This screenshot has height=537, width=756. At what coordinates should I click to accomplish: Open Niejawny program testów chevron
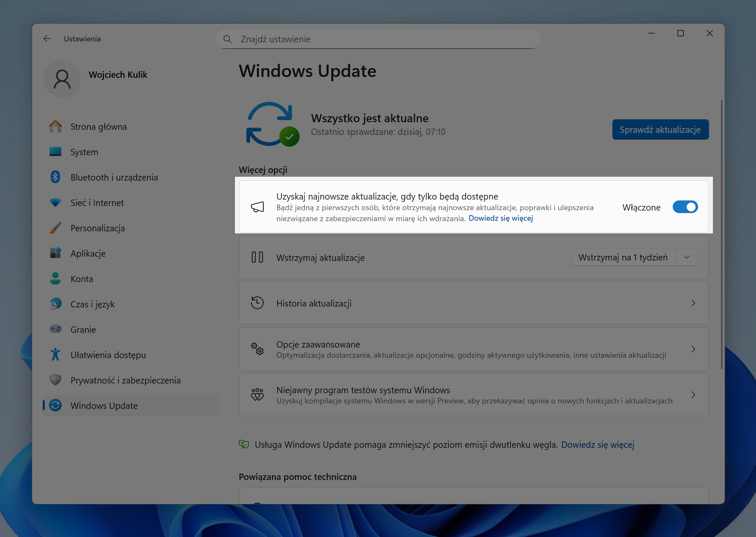point(693,395)
